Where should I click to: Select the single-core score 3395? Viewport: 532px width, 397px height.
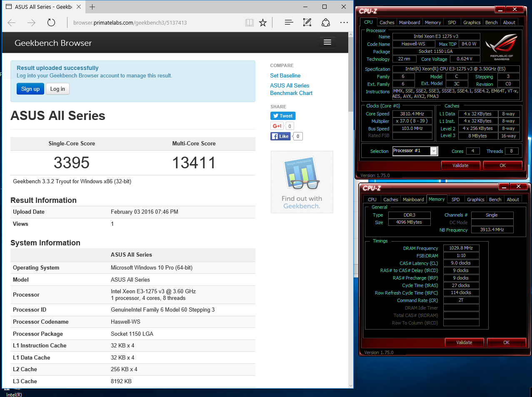click(x=72, y=162)
